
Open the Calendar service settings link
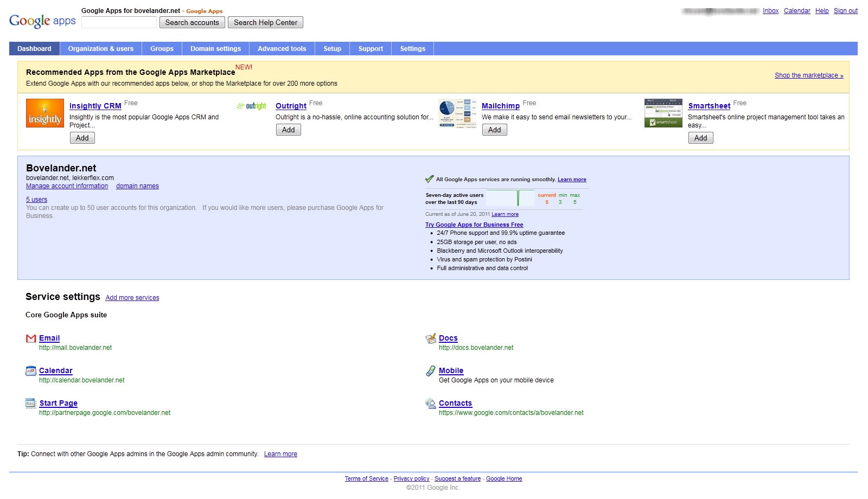click(56, 370)
